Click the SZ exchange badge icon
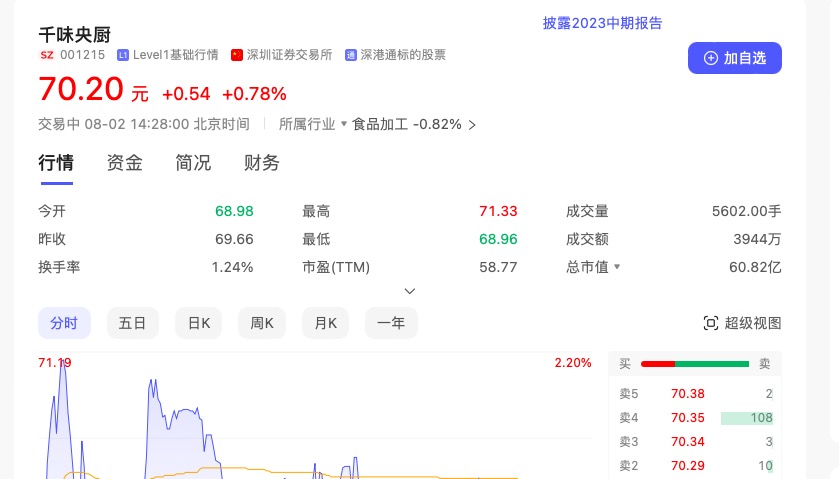Screen dimensions: 839x479 tap(47, 55)
